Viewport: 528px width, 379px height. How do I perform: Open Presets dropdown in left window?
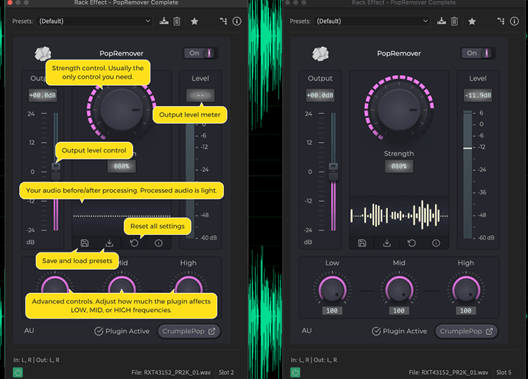[x=94, y=21]
